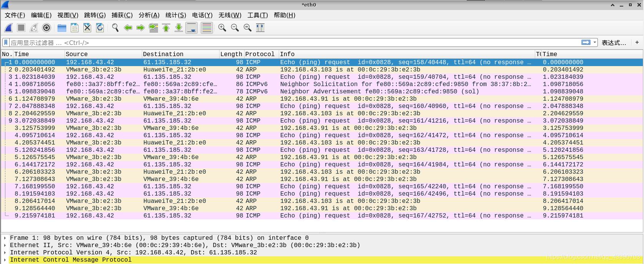This screenshot has height=264, width=644.
Task: Jump to the last packet
Action: coord(179,28)
